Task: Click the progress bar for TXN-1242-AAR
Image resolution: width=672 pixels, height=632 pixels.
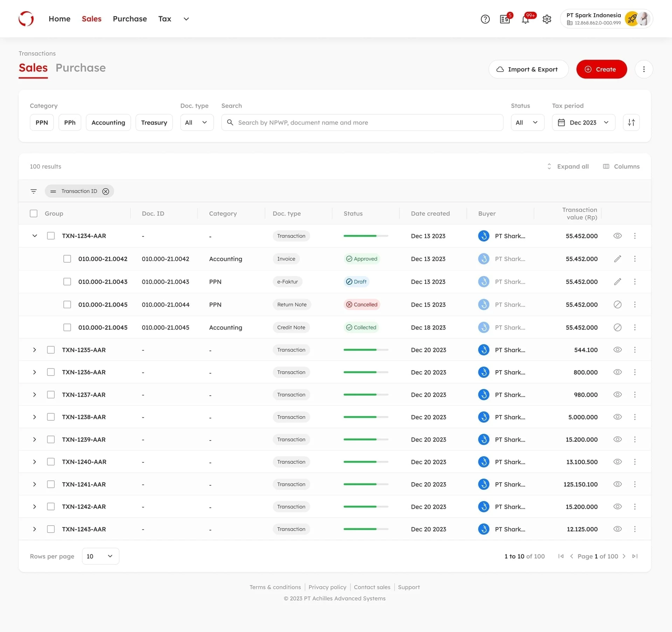Action: 366,507
